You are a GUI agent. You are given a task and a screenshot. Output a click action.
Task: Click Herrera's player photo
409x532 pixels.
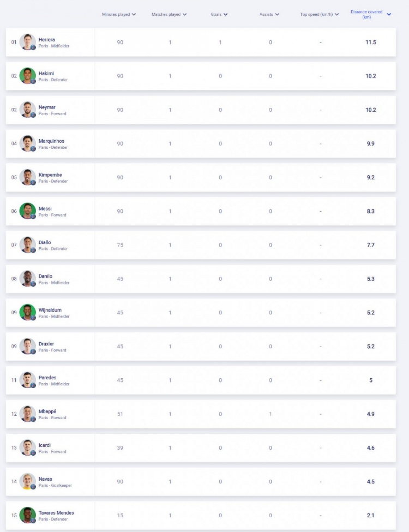28,42
